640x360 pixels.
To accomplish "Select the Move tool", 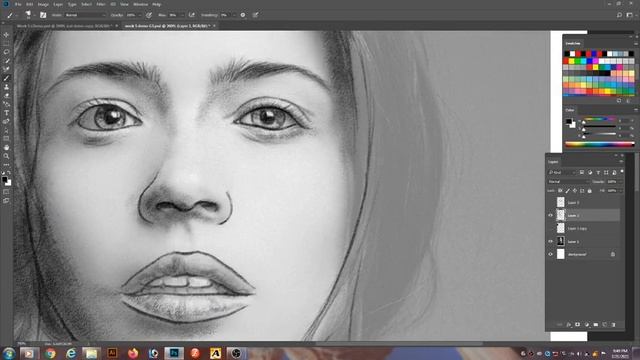I will [6, 35].
